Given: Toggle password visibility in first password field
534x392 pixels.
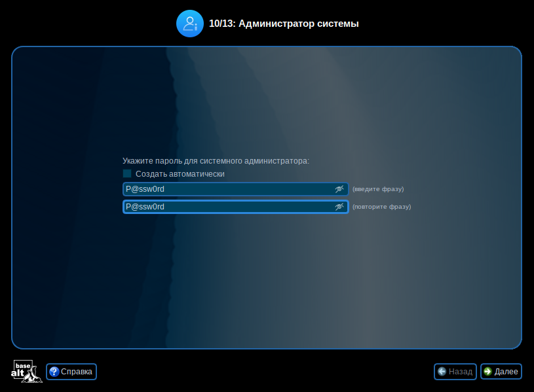Looking at the screenshot, I should (339, 189).
